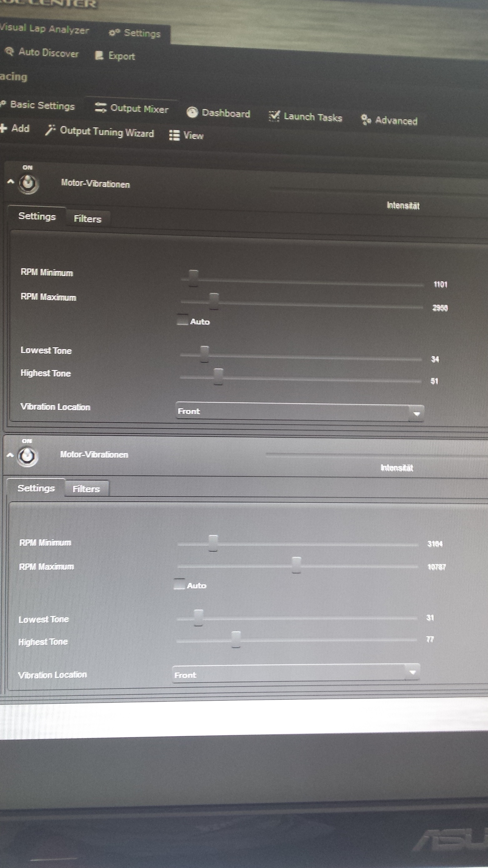Image resolution: width=488 pixels, height=868 pixels.
Task: Click the second Motor-Vibrationen title text
Action: 94,455
